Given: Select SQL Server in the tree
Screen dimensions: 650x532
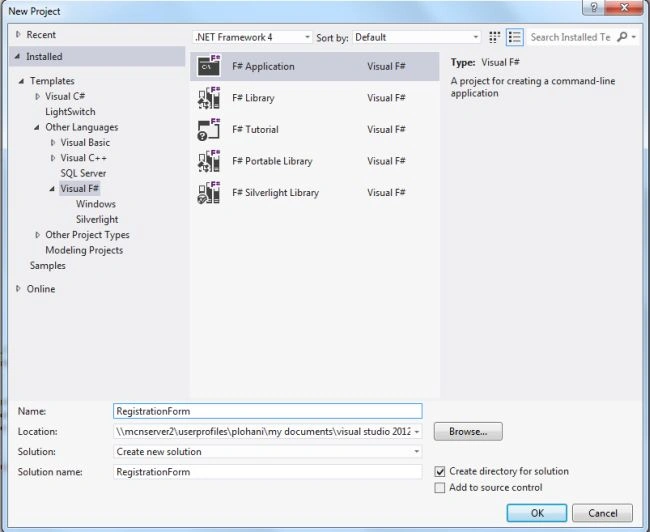Looking at the screenshot, I should point(83,173).
